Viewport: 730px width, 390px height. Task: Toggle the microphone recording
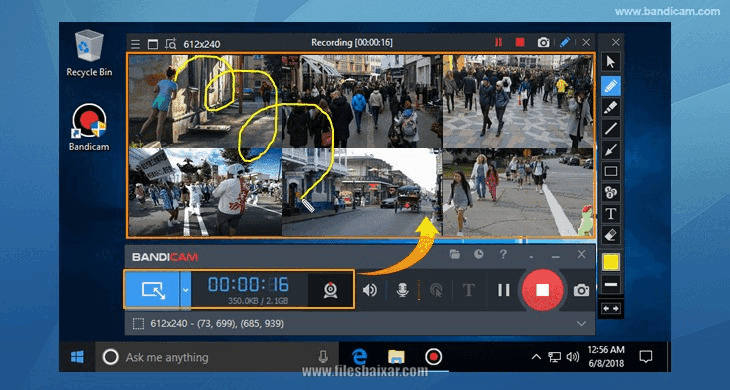(x=403, y=290)
